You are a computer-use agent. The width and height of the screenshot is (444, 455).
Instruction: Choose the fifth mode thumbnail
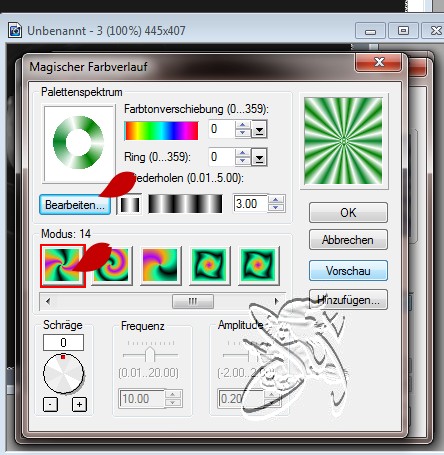259,266
